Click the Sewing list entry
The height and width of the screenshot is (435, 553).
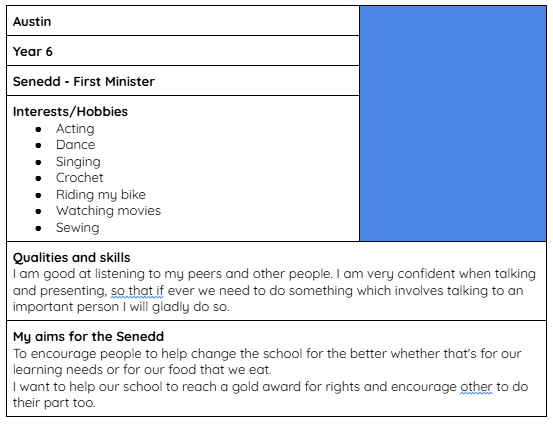point(78,228)
